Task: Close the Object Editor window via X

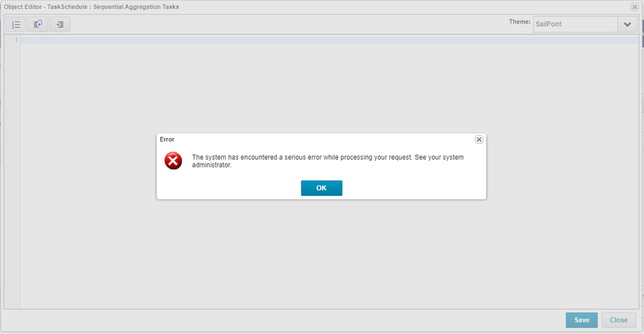Action: (635, 7)
